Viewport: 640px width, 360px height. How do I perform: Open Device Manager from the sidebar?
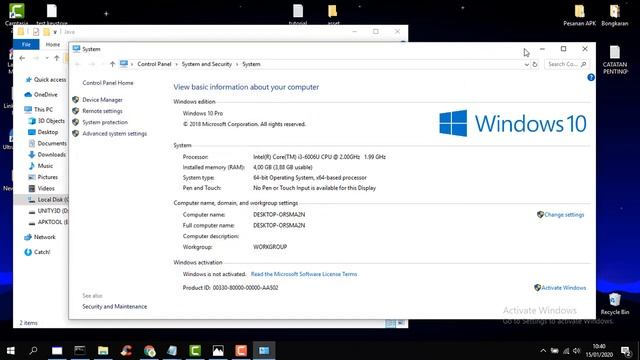(x=102, y=100)
